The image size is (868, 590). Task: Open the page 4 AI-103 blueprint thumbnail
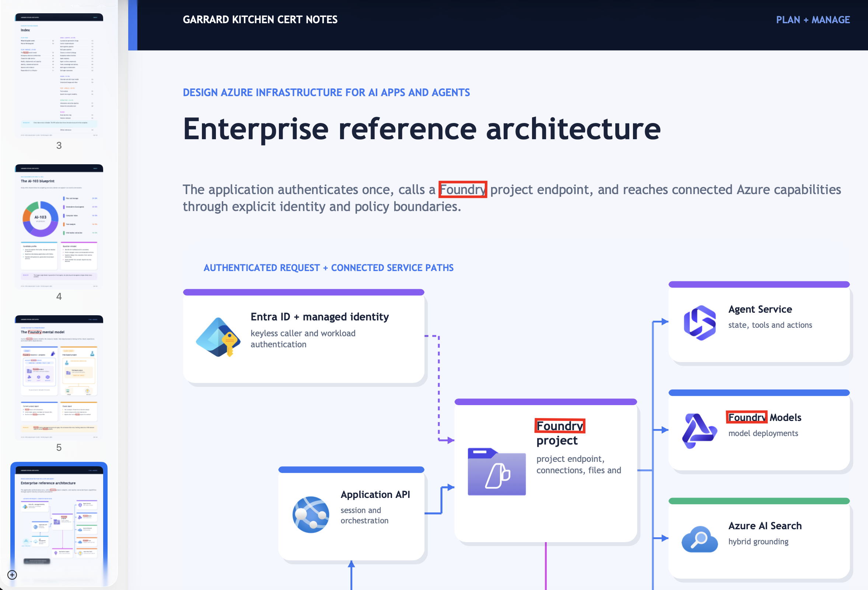click(x=59, y=226)
